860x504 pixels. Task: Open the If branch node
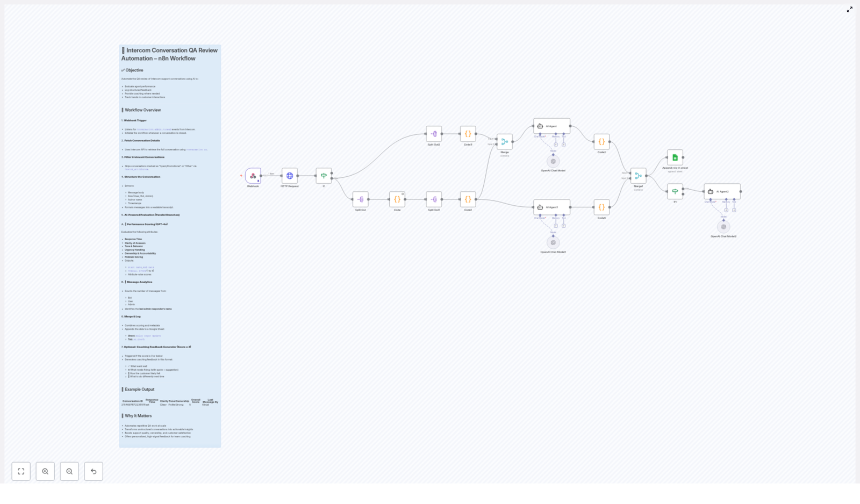click(x=324, y=176)
